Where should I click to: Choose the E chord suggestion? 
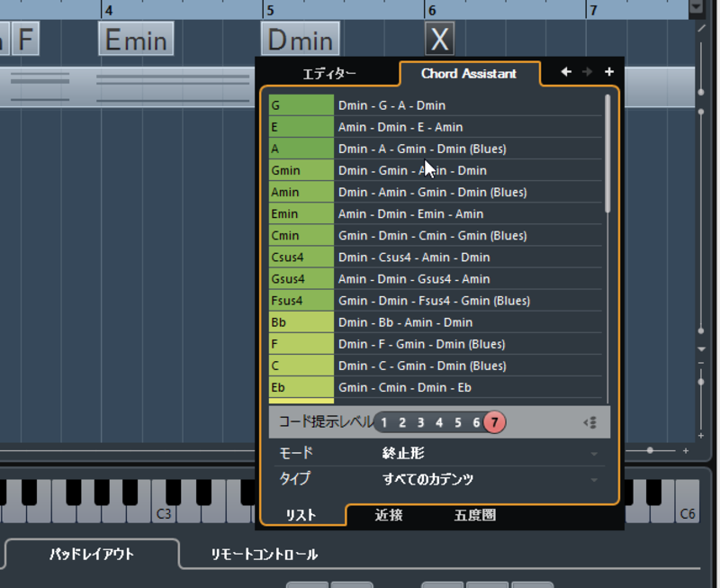pos(301,127)
